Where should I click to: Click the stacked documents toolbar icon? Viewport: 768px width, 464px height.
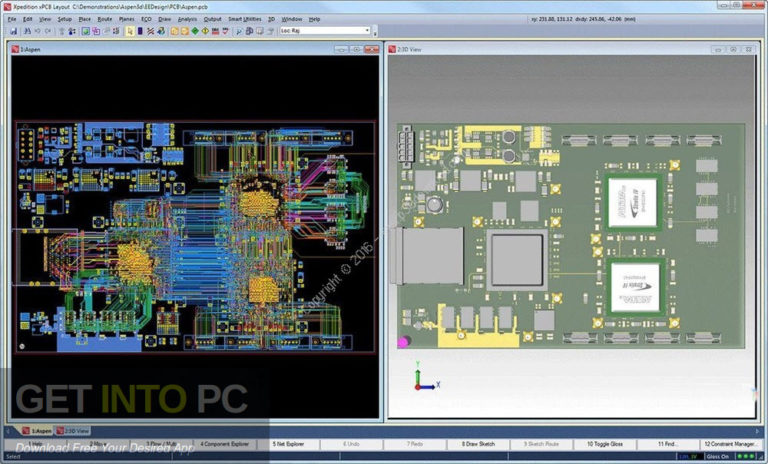click(x=249, y=31)
